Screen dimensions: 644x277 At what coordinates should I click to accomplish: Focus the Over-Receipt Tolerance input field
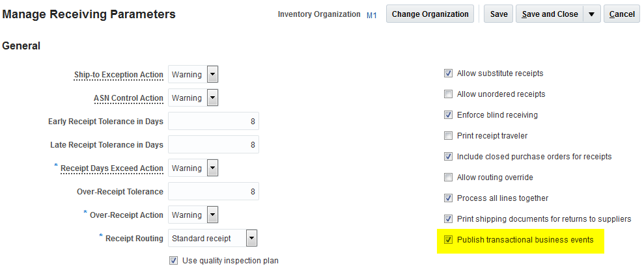(214, 192)
